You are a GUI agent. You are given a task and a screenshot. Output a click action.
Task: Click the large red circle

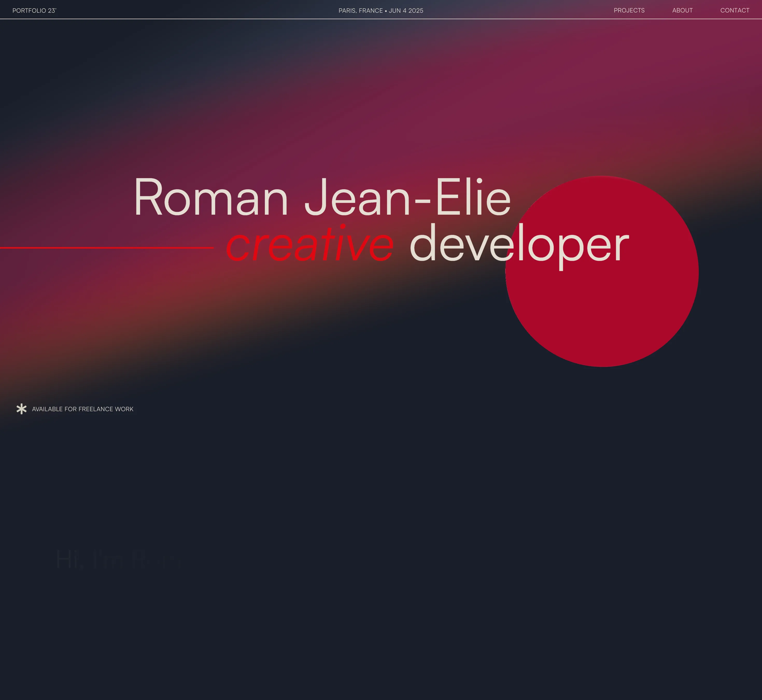coord(602,303)
